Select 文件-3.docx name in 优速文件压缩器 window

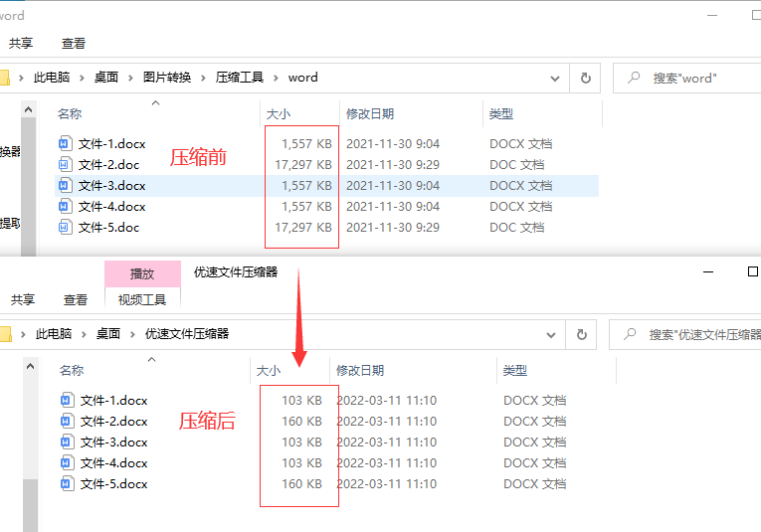[x=114, y=443]
